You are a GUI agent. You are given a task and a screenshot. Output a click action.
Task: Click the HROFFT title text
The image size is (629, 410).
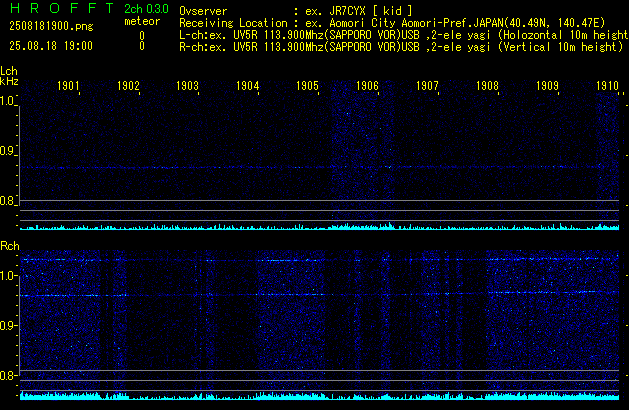click(x=62, y=8)
